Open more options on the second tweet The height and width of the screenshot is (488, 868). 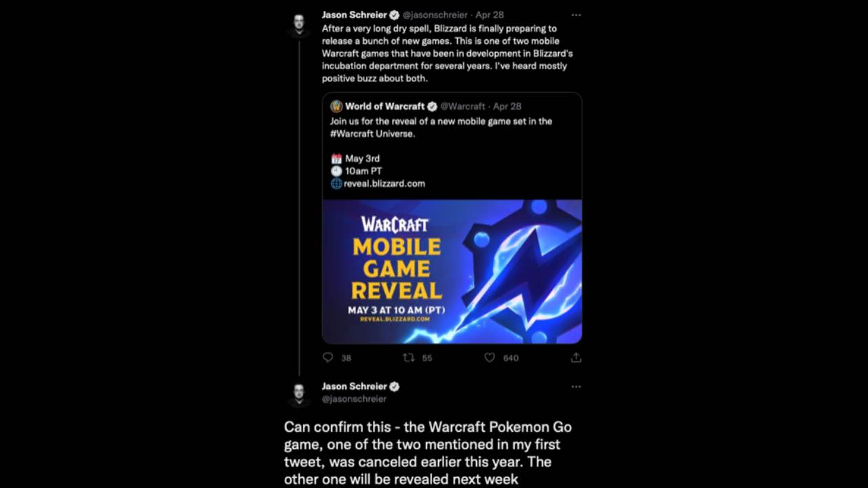click(576, 387)
